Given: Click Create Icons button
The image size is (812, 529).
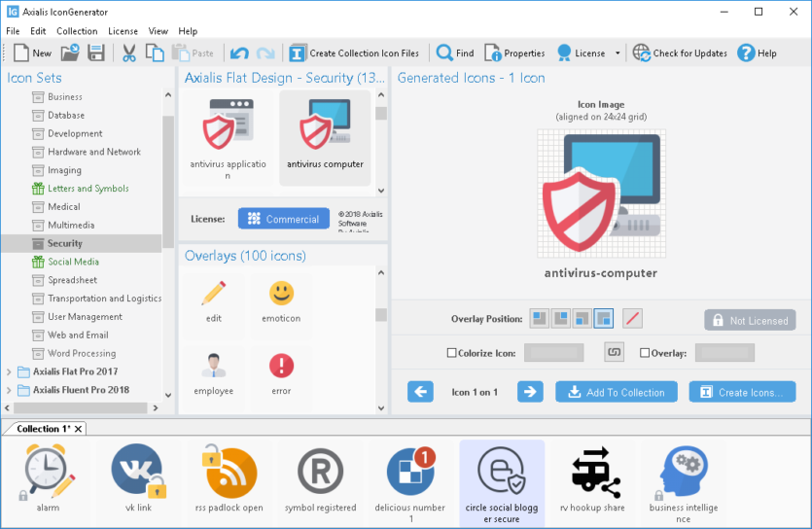Looking at the screenshot, I should pyautogui.click(x=742, y=392).
